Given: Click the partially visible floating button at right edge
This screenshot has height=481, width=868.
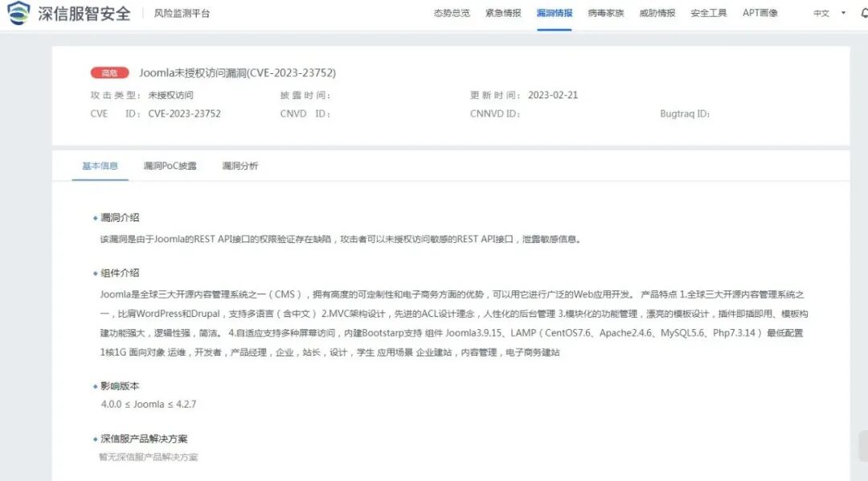Looking at the screenshot, I should 863,446.
